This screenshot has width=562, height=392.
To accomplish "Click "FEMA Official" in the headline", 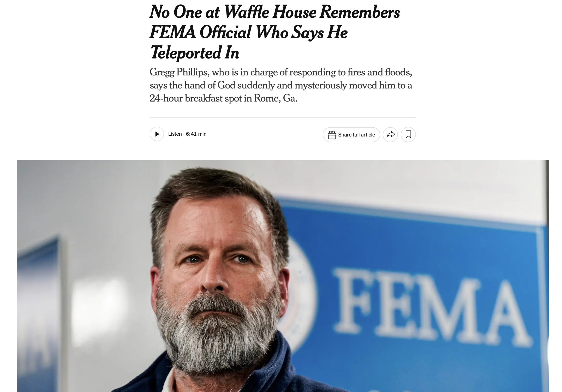I will point(201,33).
